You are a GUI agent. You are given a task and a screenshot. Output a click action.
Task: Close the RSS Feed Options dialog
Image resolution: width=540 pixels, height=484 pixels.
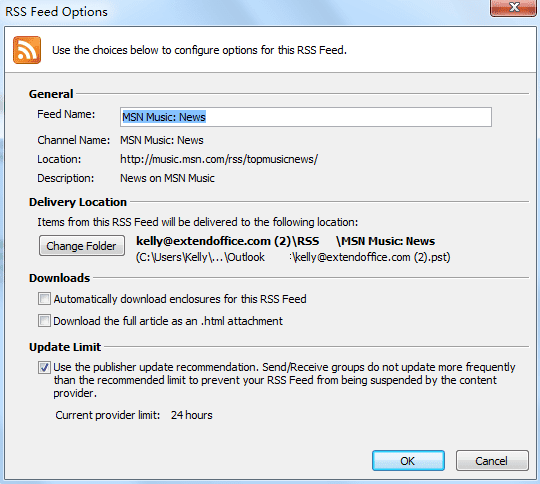[x=513, y=8]
